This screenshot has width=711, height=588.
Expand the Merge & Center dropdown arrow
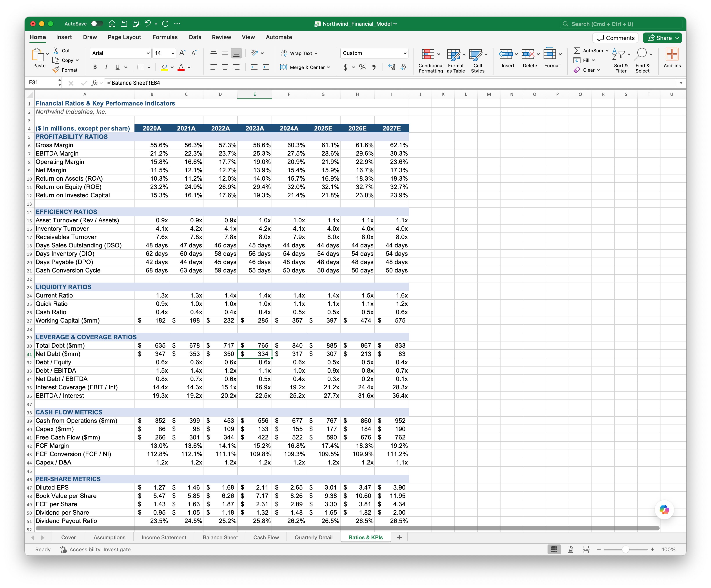(x=328, y=67)
